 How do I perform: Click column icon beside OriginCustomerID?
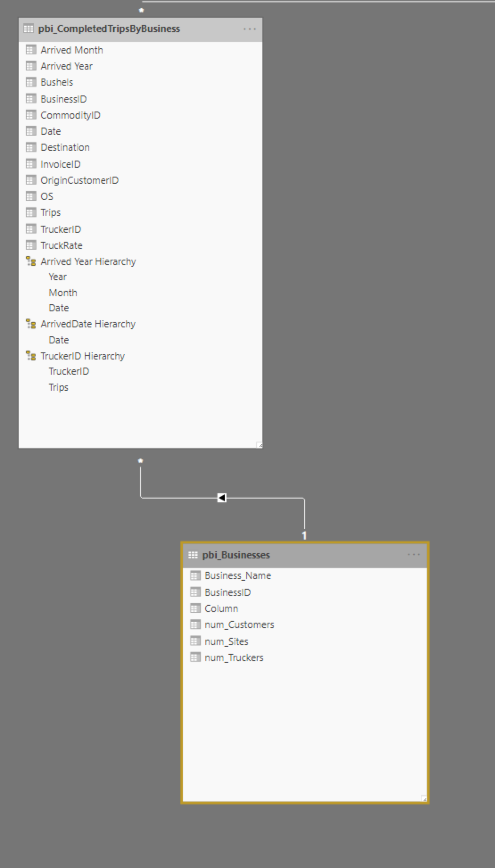point(31,180)
